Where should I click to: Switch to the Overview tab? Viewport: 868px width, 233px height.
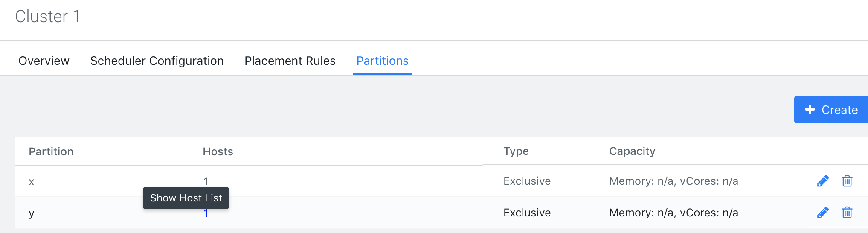(x=44, y=61)
